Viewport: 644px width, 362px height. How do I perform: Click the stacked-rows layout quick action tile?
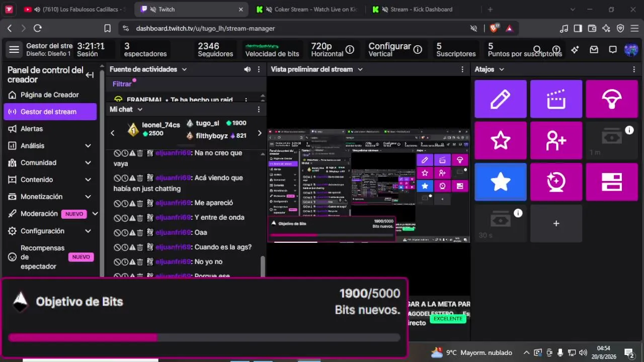pyautogui.click(x=612, y=182)
